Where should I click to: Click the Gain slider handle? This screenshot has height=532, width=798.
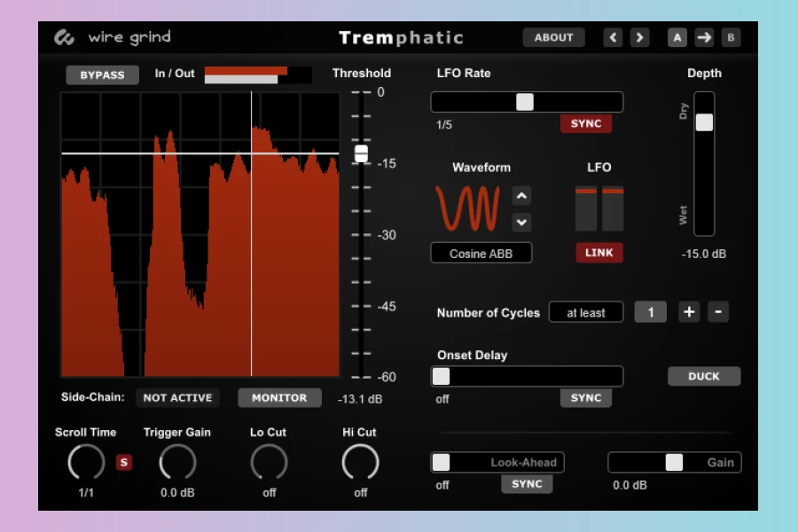pos(675,462)
